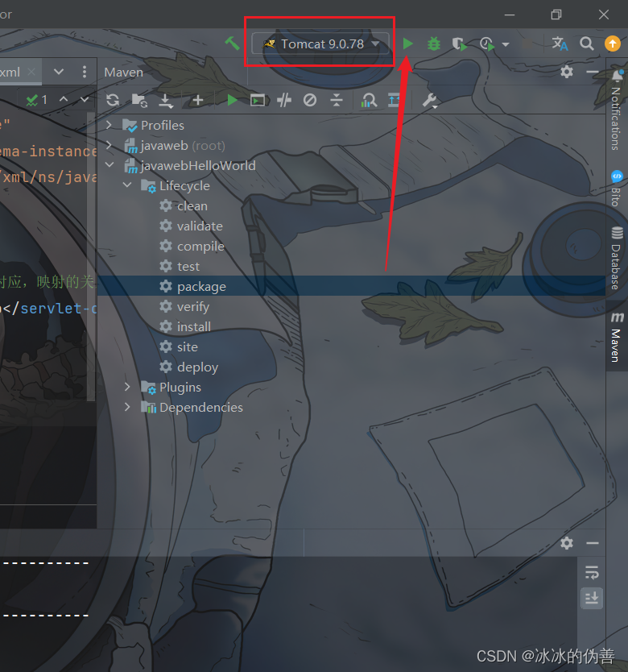Toggle soft-wrap in console
The image size is (628, 672).
pyautogui.click(x=592, y=572)
